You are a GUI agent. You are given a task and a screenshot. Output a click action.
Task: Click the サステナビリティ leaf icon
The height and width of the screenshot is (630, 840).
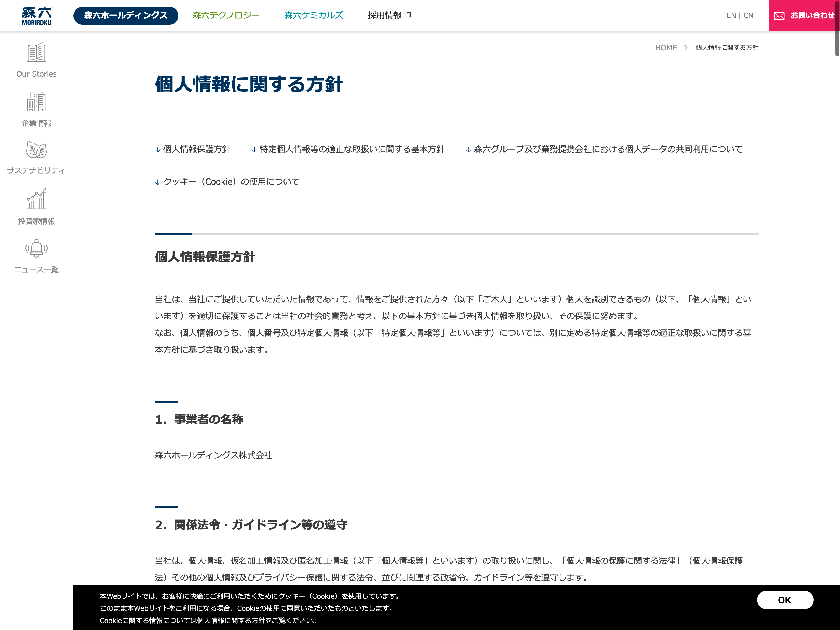coord(36,150)
